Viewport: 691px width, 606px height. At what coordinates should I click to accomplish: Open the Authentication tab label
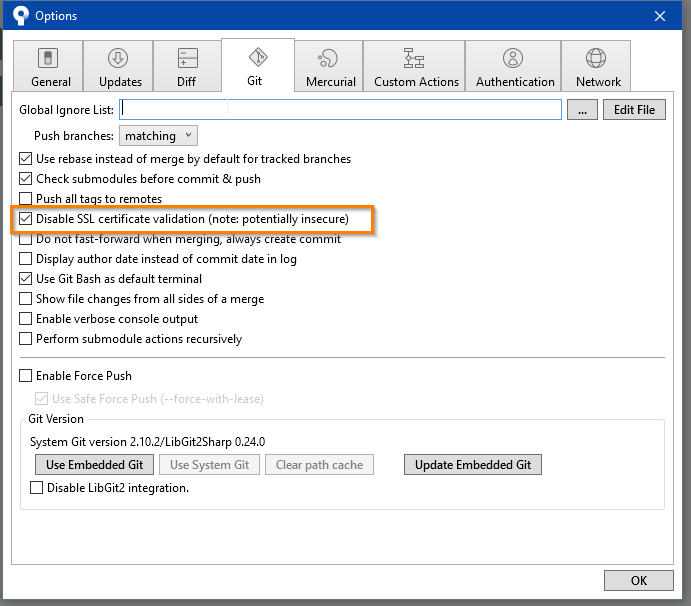[515, 82]
